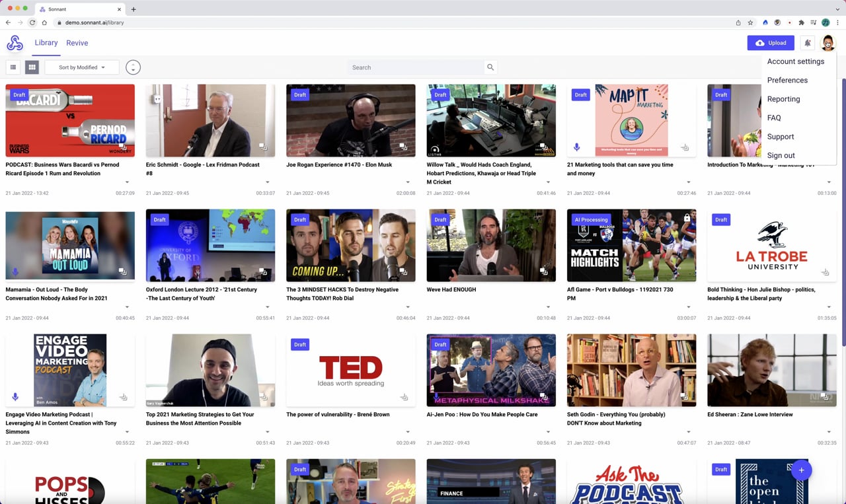Click comments icon on Eric Schmidt thumbnail

pyautogui.click(x=263, y=147)
